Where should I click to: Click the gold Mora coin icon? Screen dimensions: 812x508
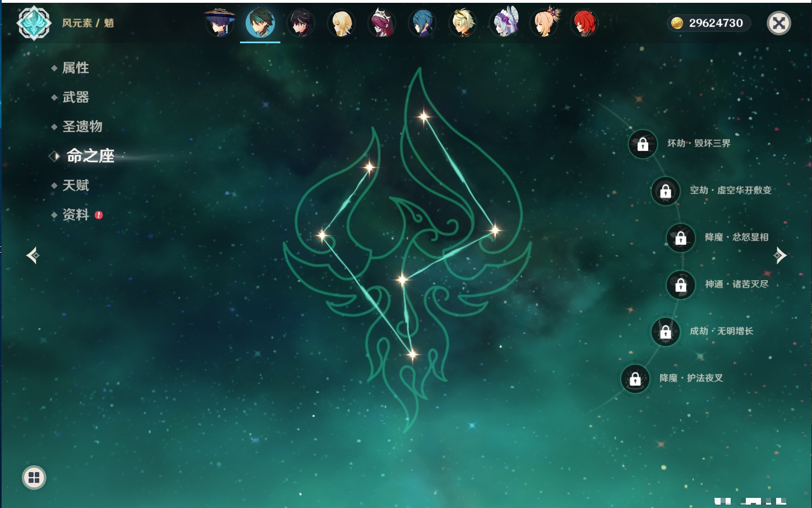(x=677, y=23)
